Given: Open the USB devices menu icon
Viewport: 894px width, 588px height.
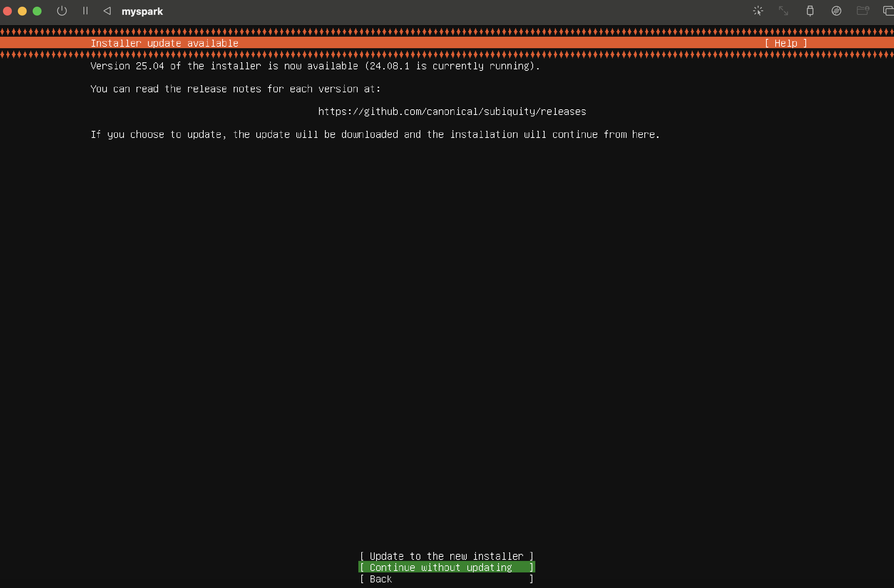Looking at the screenshot, I should (810, 11).
